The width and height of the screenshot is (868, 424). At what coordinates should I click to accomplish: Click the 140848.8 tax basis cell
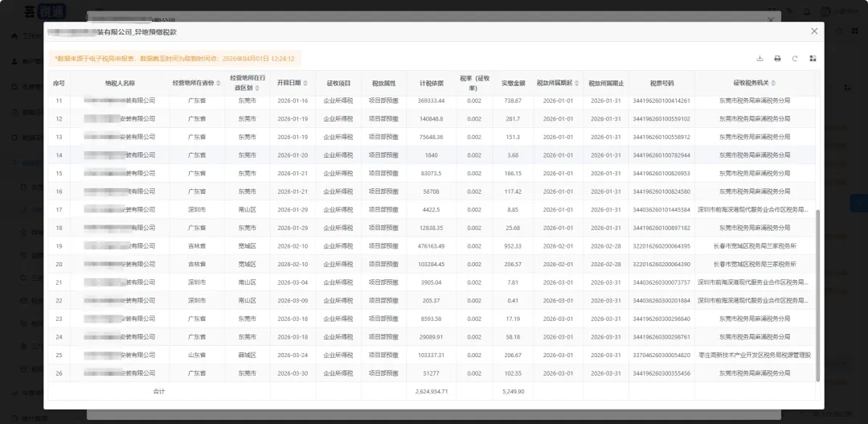(x=432, y=118)
